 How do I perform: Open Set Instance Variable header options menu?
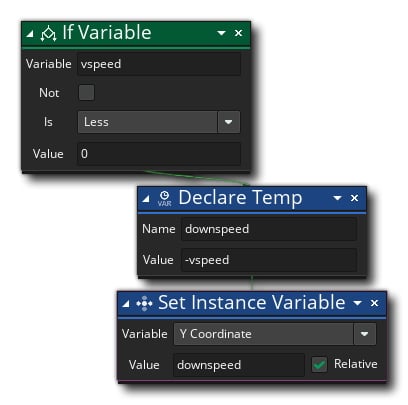(357, 303)
